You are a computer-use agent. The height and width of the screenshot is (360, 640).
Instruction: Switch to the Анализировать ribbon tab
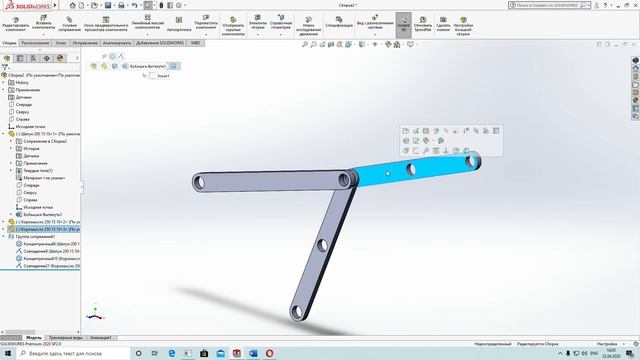click(x=117, y=43)
